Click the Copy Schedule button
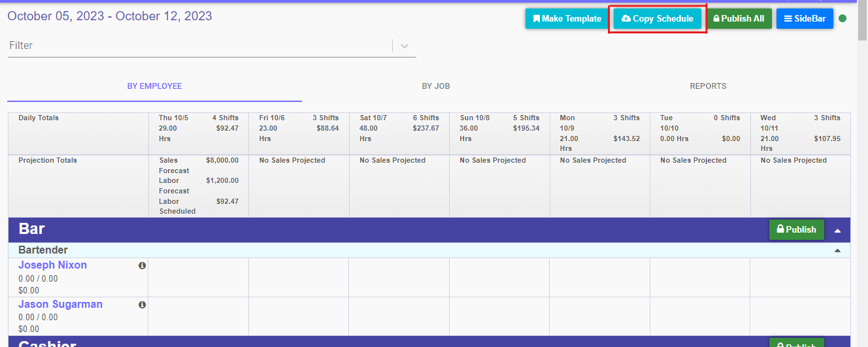This screenshot has height=347, width=868. [658, 19]
